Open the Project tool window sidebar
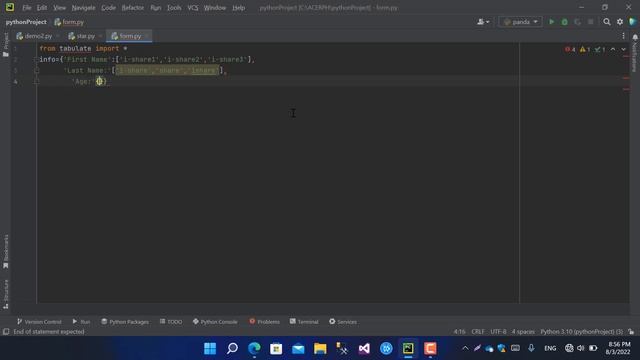 tap(6, 45)
